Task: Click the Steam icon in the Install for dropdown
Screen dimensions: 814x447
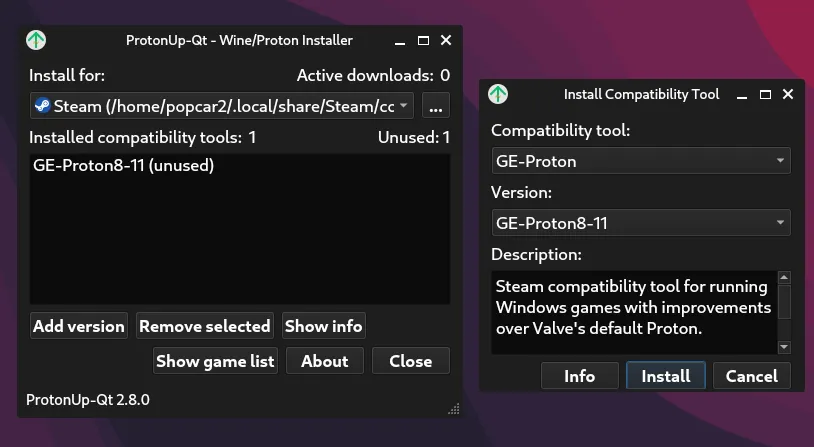Action: click(x=43, y=106)
